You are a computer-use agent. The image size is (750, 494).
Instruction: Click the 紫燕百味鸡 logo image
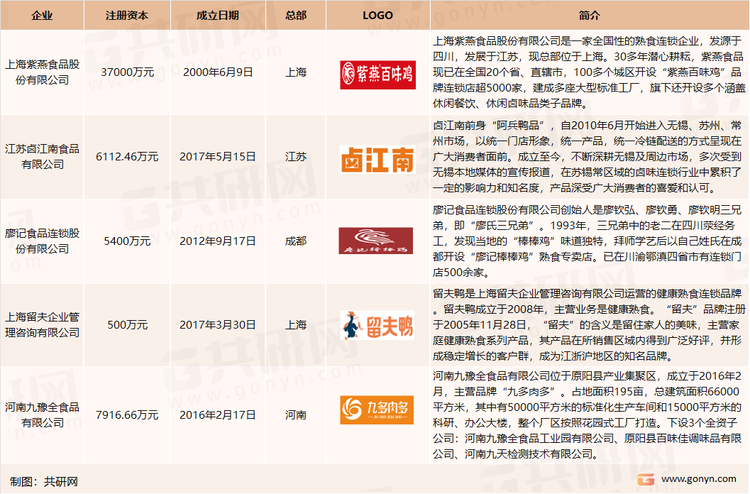pos(377,75)
